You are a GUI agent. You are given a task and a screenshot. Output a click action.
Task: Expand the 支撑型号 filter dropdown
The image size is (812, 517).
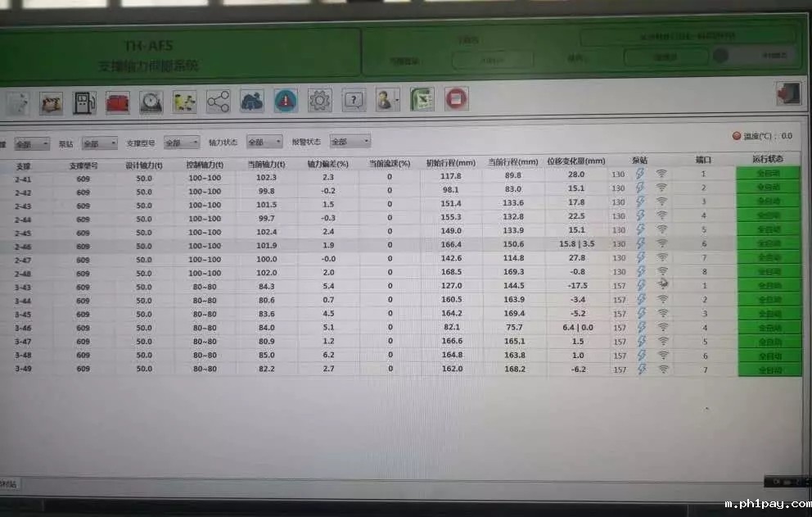[181, 143]
